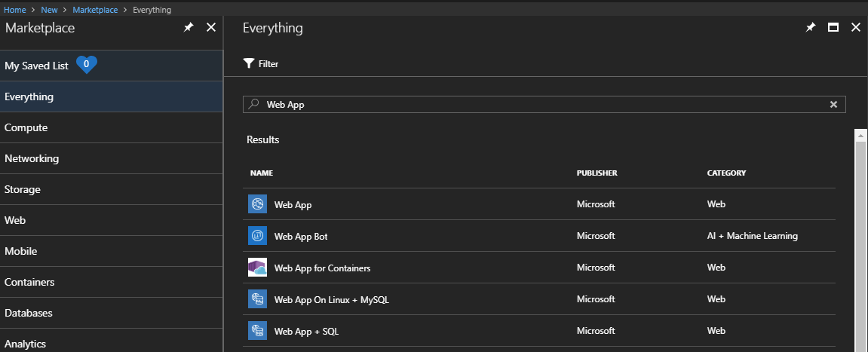The width and height of the screenshot is (868, 352).
Task: Open My Saved List
Action: (x=112, y=66)
